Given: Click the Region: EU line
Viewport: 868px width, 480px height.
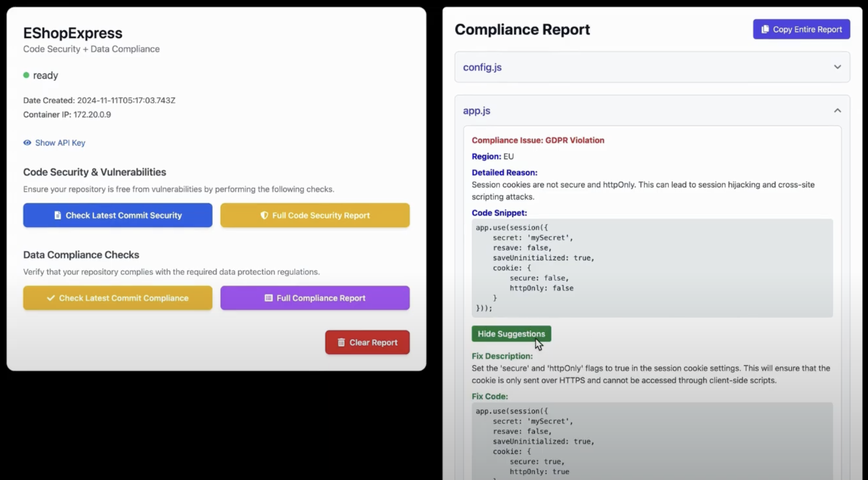Looking at the screenshot, I should coord(492,156).
